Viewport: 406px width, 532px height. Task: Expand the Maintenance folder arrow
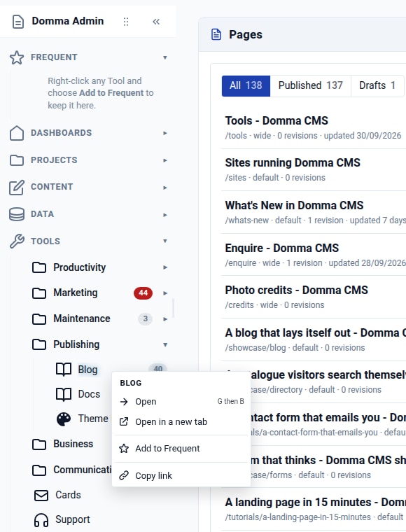(x=164, y=319)
